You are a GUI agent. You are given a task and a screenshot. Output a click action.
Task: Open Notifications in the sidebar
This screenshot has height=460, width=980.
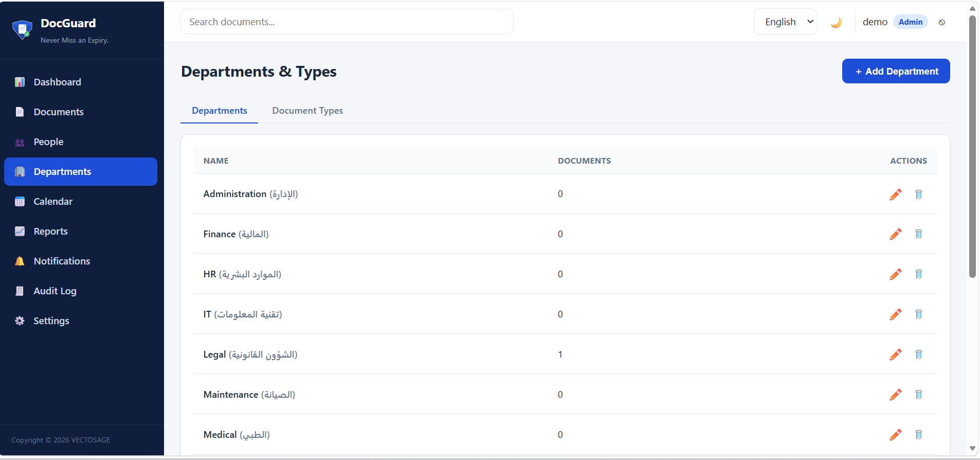pos(81,261)
